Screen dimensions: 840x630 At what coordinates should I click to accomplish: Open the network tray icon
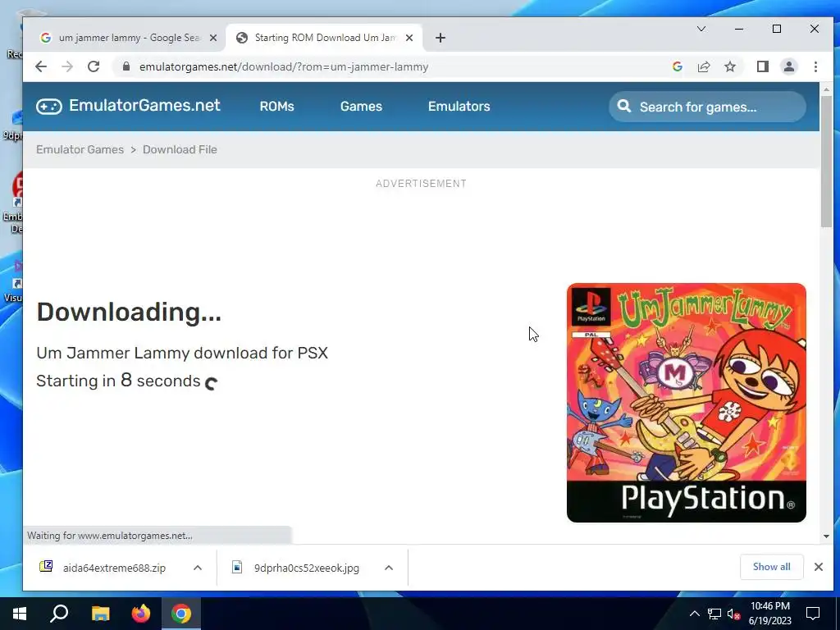coord(714,614)
